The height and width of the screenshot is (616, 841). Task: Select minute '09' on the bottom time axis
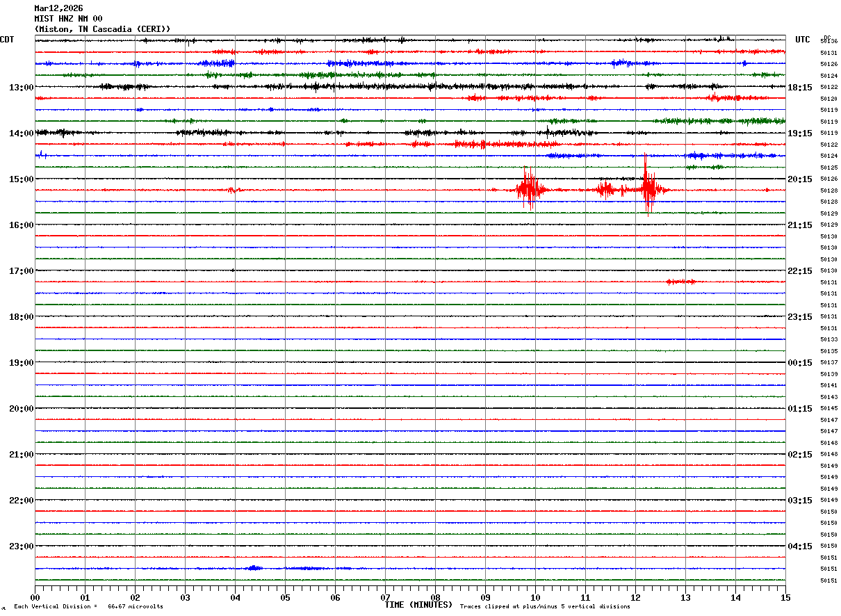(x=485, y=597)
